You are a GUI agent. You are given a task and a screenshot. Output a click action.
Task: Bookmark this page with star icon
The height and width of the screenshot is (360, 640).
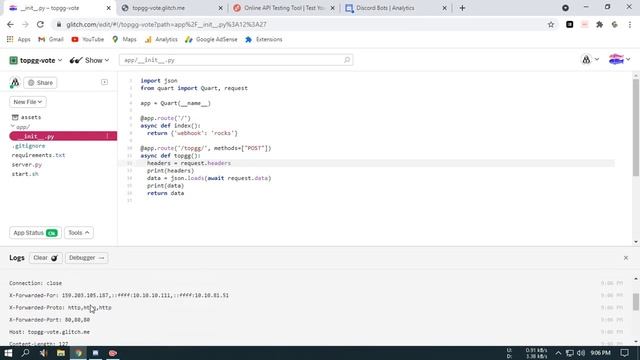click(x=551, y=24)
